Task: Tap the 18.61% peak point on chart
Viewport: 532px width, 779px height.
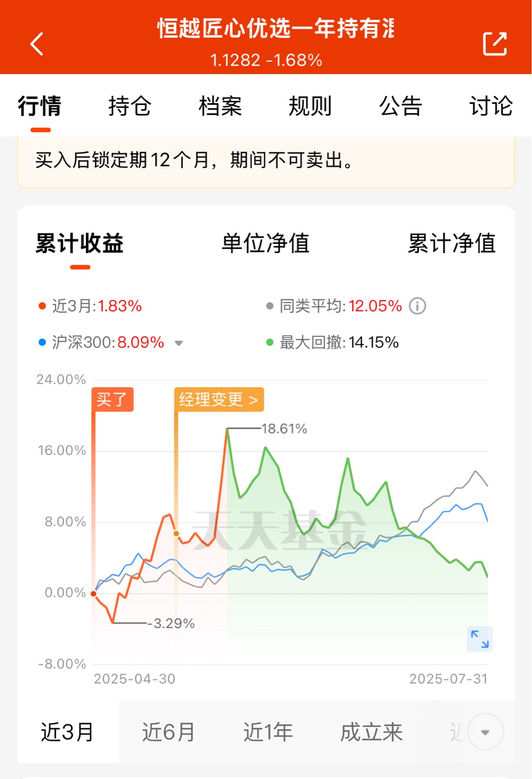Action: [228, 429]
